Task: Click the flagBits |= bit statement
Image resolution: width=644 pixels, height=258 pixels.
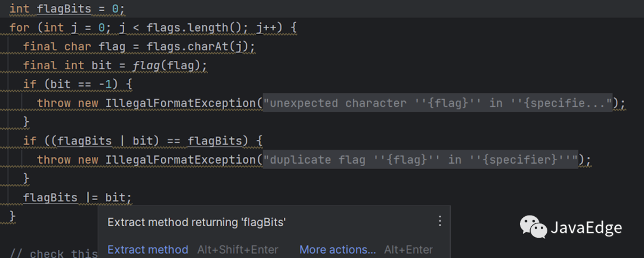Action: coord(78,198)
